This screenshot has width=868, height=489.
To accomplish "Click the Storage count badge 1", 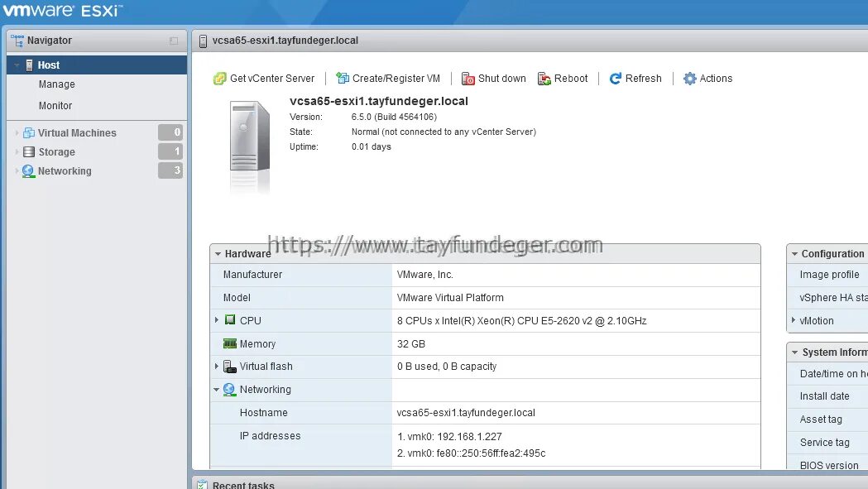I will [x=170, y=151].
